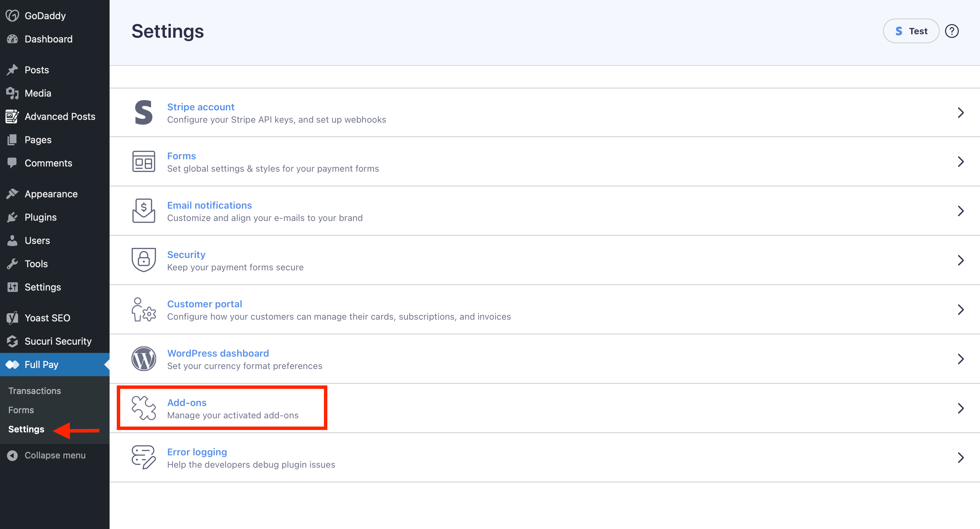Click the WordPress logo icon

pyautogui.click(x=143, y=358)
